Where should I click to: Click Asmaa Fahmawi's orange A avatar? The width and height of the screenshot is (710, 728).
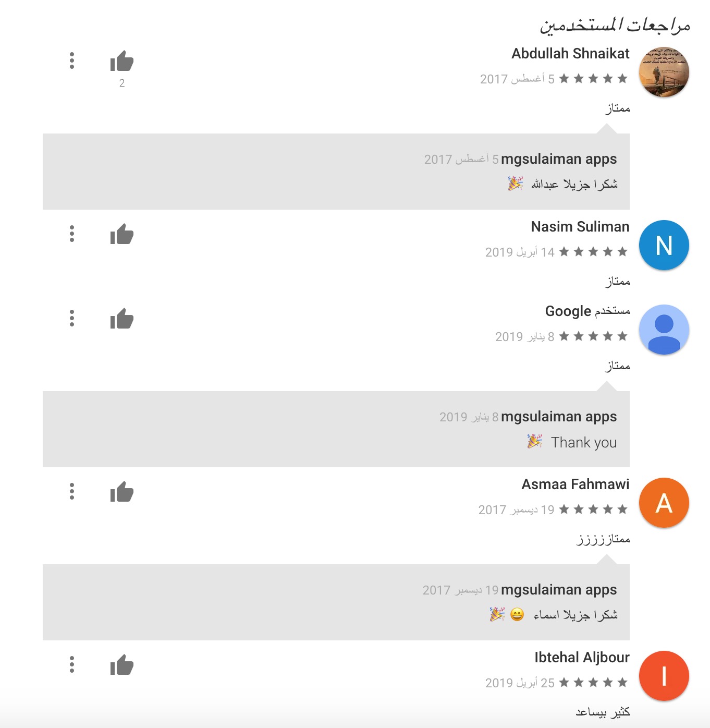[664, 503]
